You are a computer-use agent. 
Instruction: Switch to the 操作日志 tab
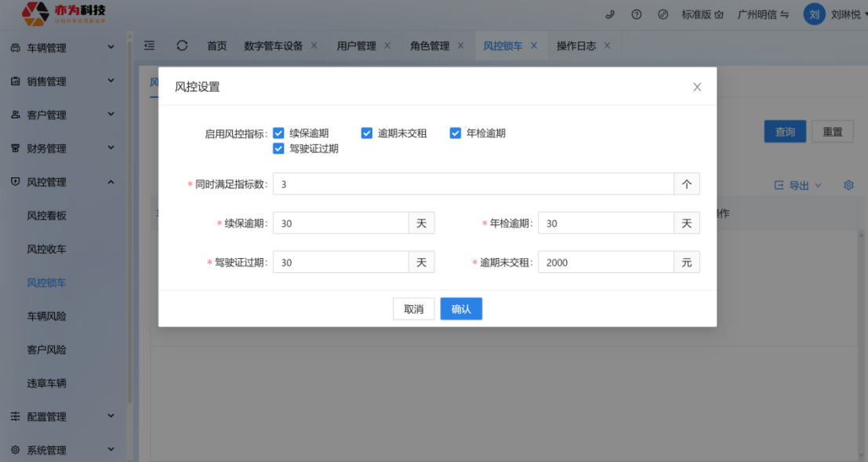pos(576,45)
